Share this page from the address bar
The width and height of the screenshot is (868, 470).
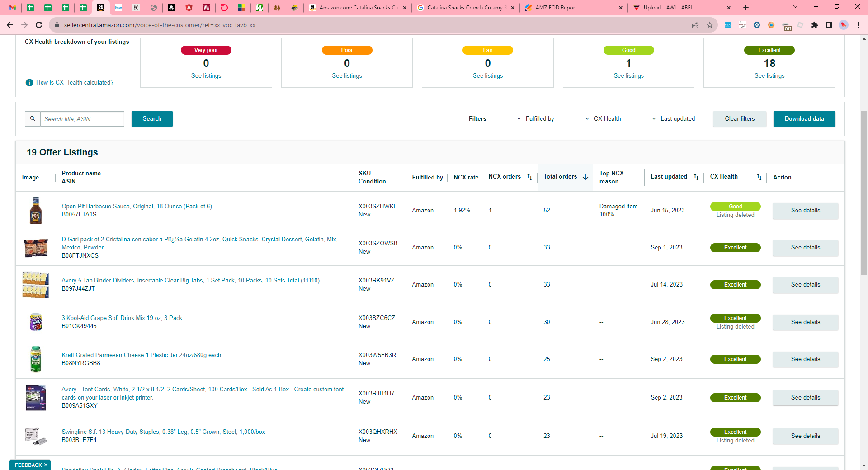point(695,25)
